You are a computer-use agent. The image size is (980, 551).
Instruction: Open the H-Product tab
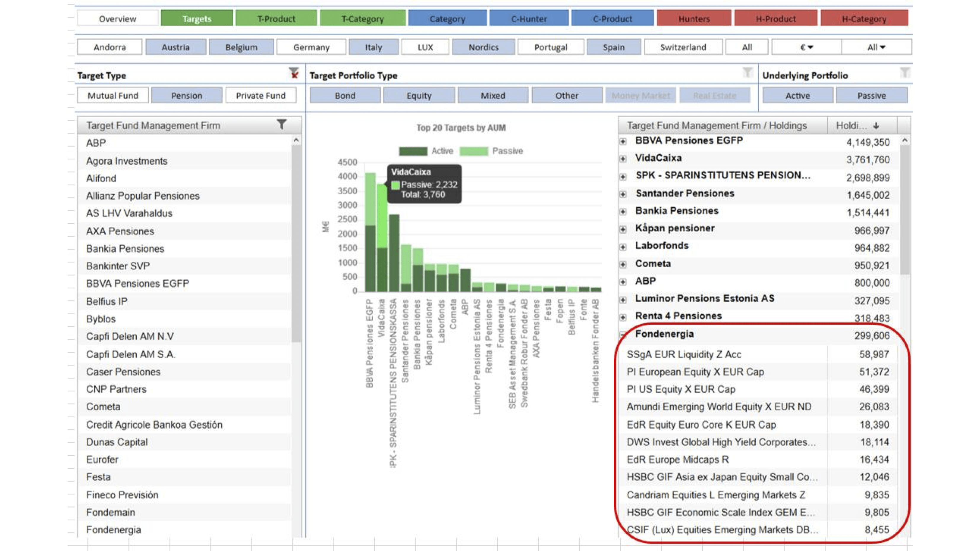tap(776, 19)
